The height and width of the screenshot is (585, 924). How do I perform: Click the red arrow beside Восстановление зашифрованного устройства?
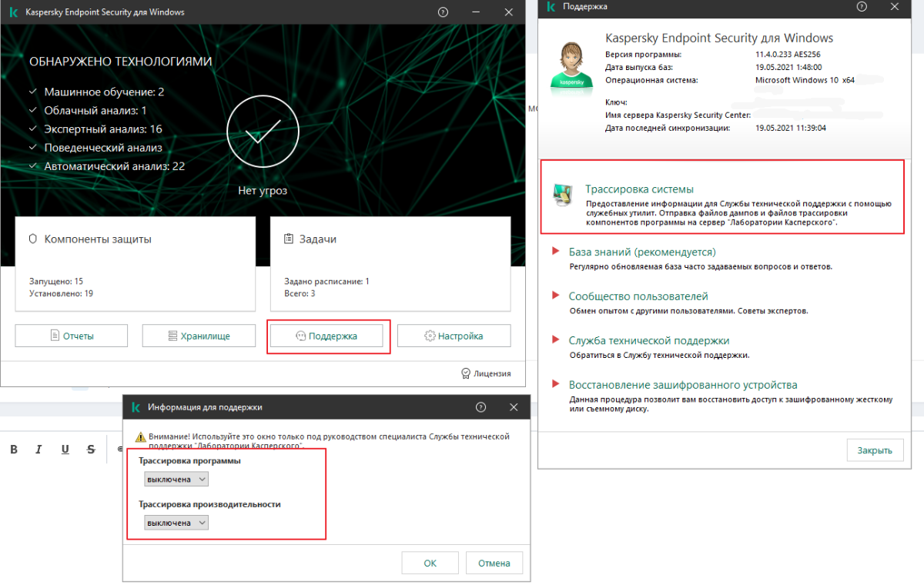click(x=555, y=385)
